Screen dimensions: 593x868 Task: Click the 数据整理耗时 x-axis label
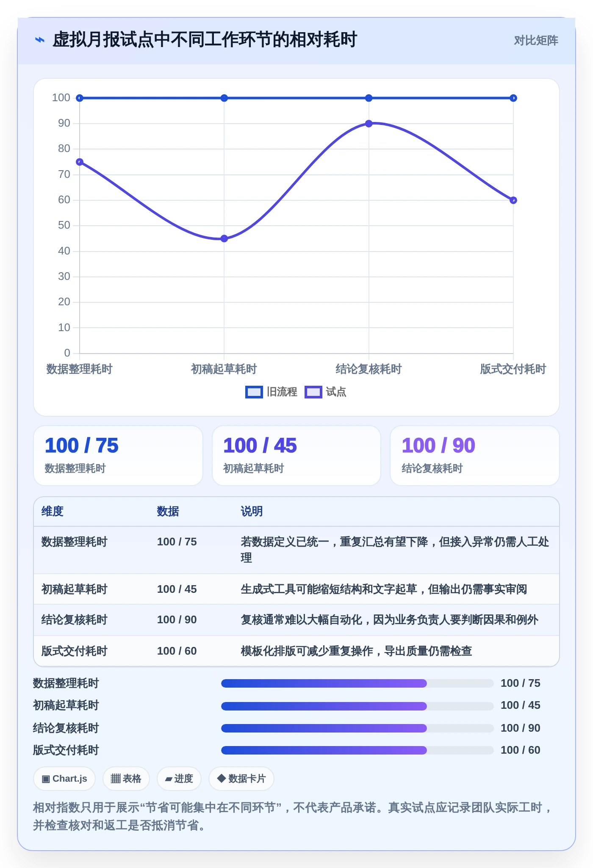tap(79, 369)
